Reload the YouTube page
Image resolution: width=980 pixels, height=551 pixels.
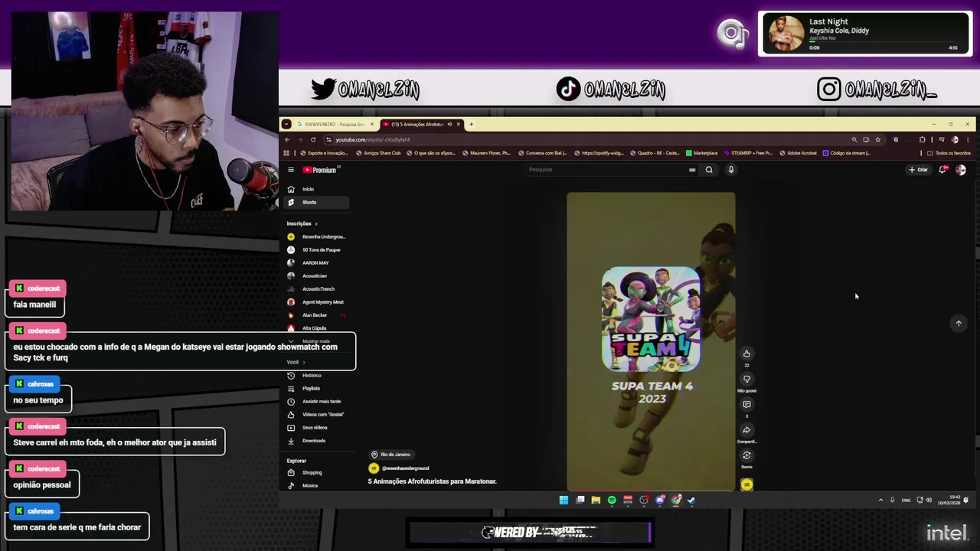click(312, 139)
